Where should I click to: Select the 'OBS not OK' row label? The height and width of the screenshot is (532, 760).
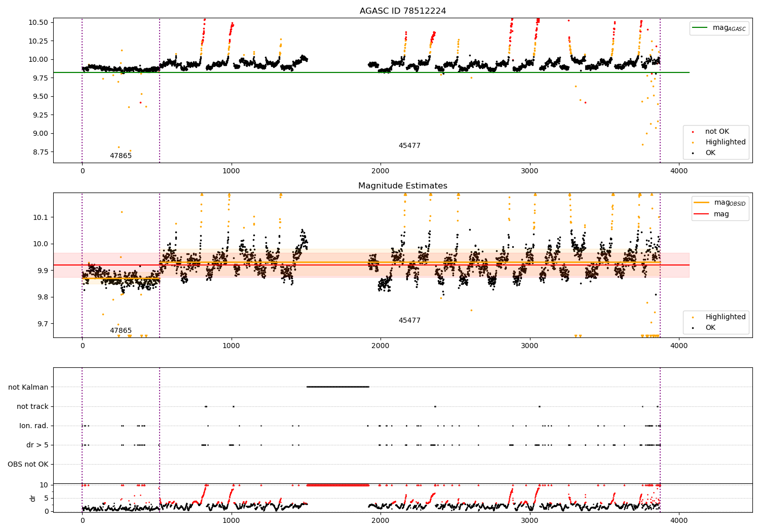pyautogui.click(x=28, y=464)
